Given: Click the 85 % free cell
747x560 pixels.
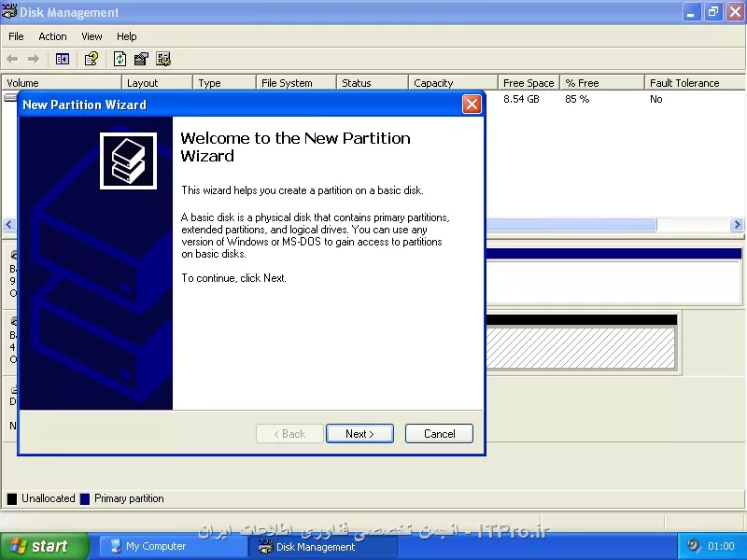Looking at the screenshot, I should coord(577,99).
